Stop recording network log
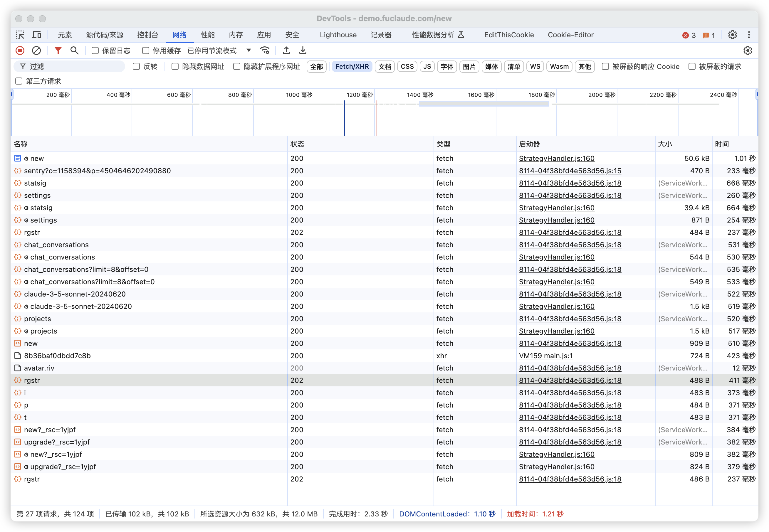Screen dimensions: 769x532 (x=20, y=51)
